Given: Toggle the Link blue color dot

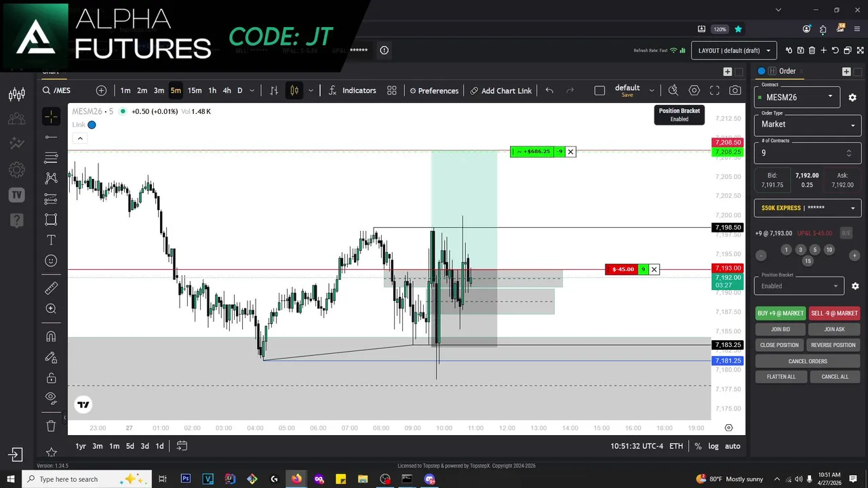Looking at the screenshot, I should coord(92,125).
